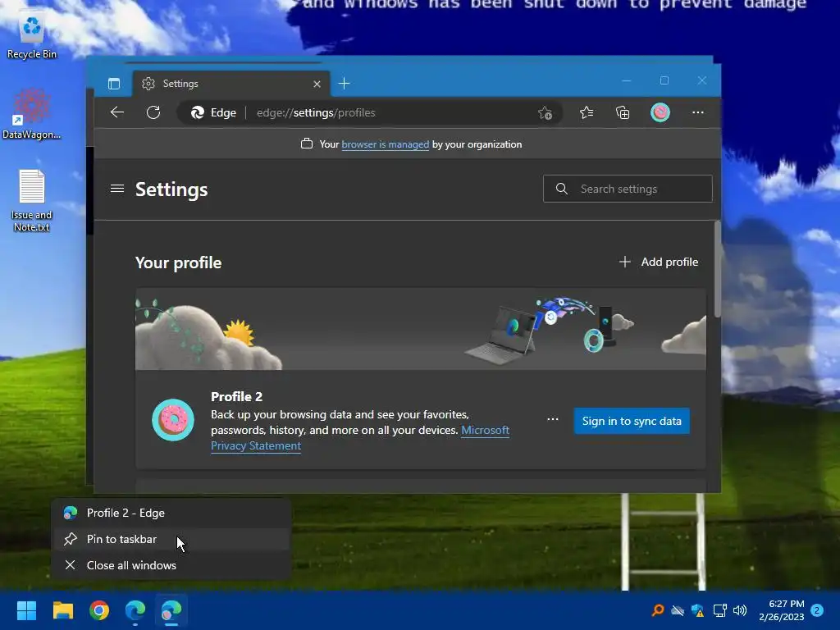Open a new tab with plus button
Screen dimensions: 840x630
344,84
